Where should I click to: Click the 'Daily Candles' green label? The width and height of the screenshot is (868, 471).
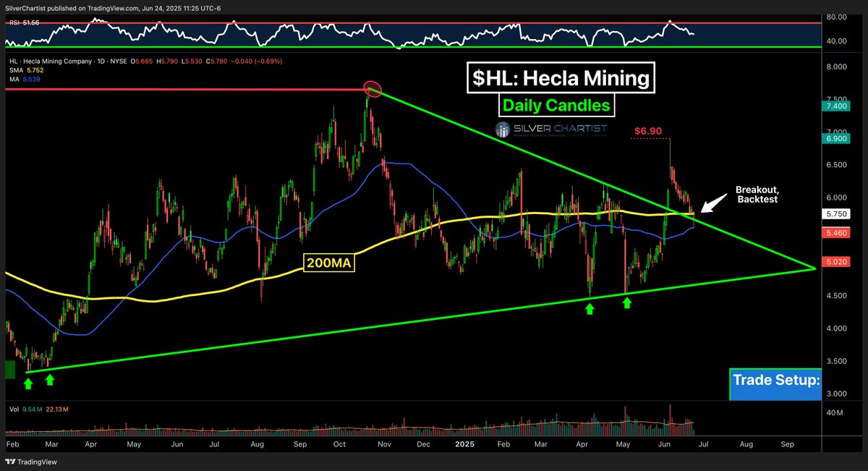556,106
